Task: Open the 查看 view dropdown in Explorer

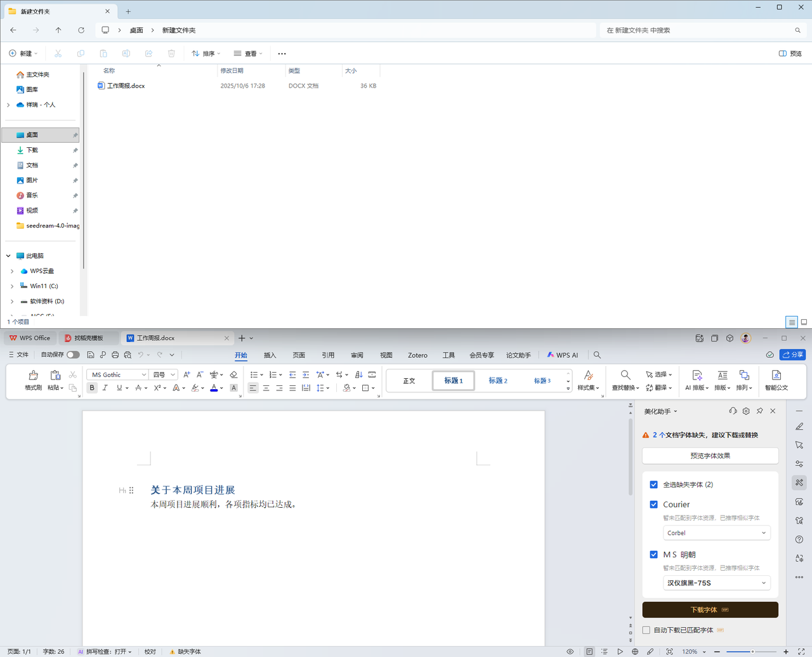Action: click(248, 53)
